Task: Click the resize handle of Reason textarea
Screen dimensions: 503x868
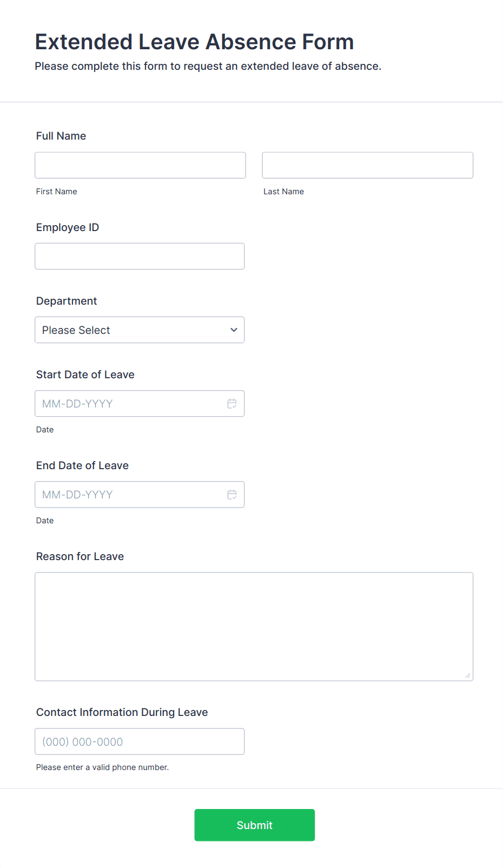Action: pos(467,675)
